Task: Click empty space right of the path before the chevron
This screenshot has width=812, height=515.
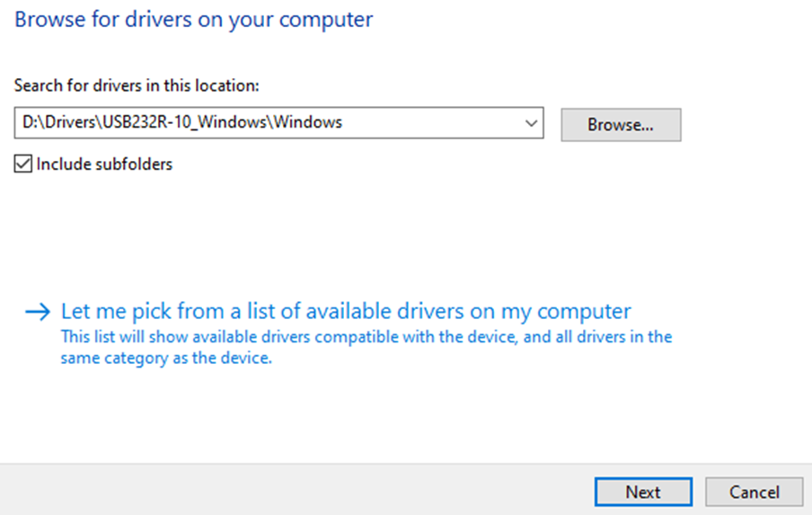Action: click(431, 123)
